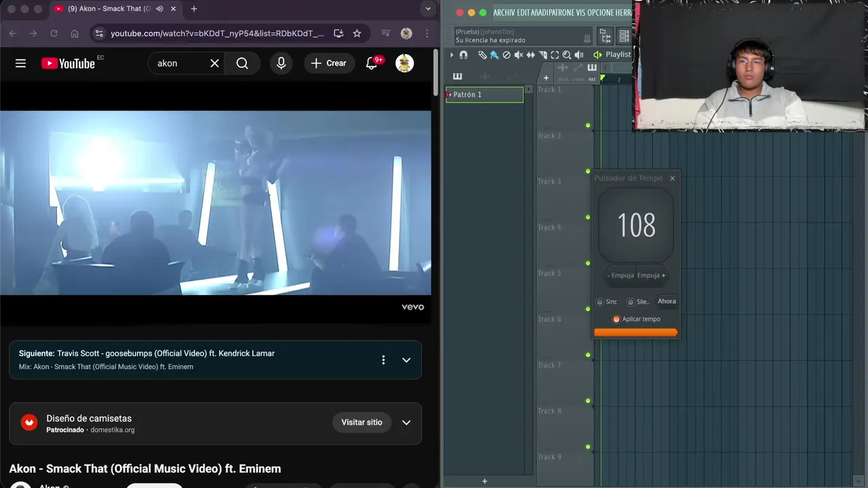This screenshot has height=488, width=868.
Task: Open the playlist options arrow menu
Action: pos(452,55)
